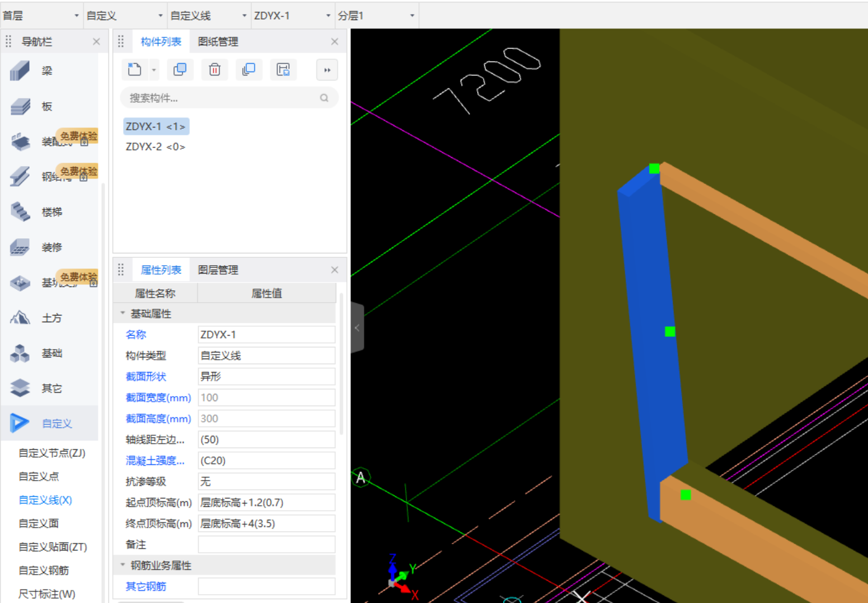Collapse the 基础属性 section
The width and height of the screenshot is (868, 603).
tap(122, 313)
